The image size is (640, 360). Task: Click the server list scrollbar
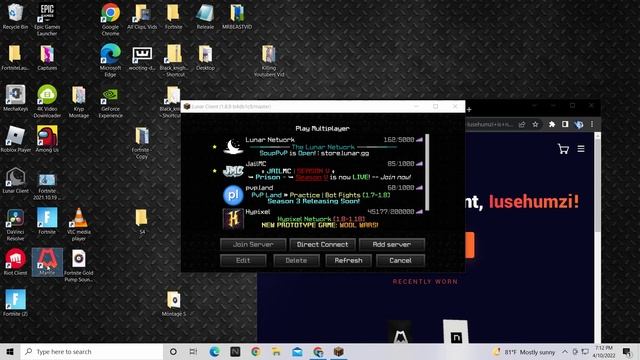(x=427, y=172)
